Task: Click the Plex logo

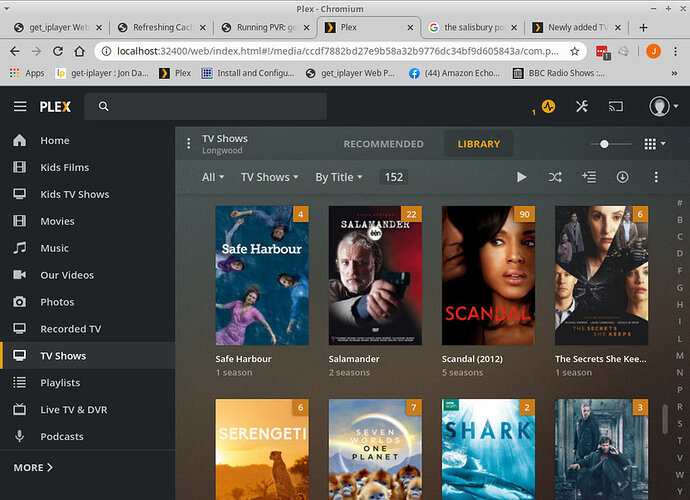Action: [x=55, y=107]
